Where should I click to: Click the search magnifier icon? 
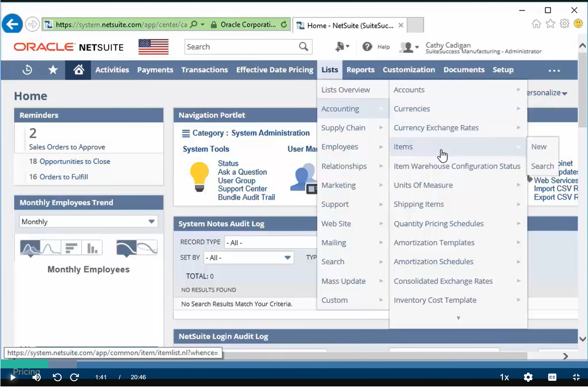tap(303, 47)
